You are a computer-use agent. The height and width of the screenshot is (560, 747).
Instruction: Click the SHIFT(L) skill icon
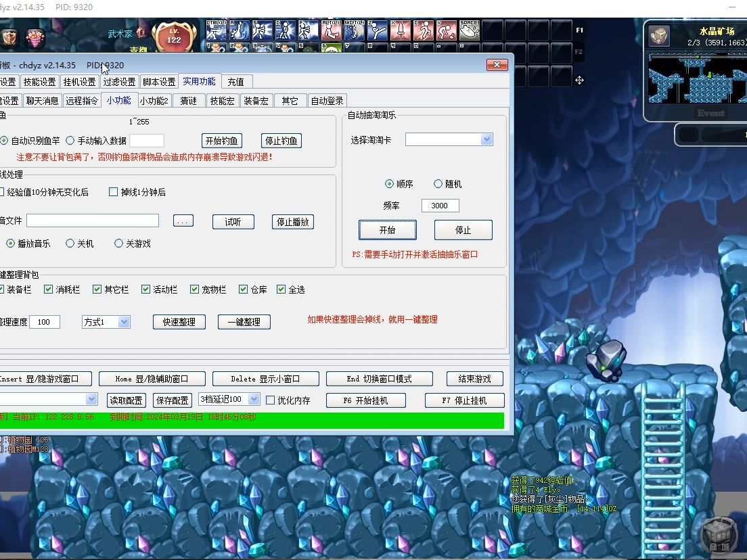tap(354, 30)
